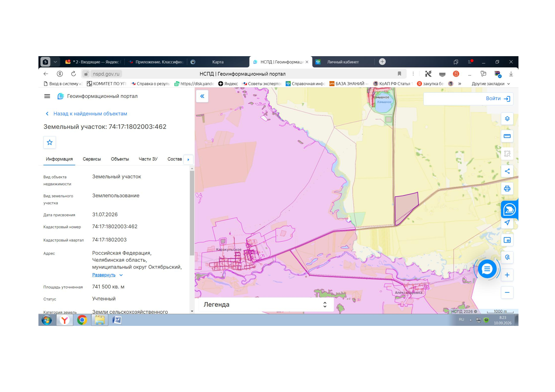Open the КоАП РФ Статья bookmark

pos(393,84)
